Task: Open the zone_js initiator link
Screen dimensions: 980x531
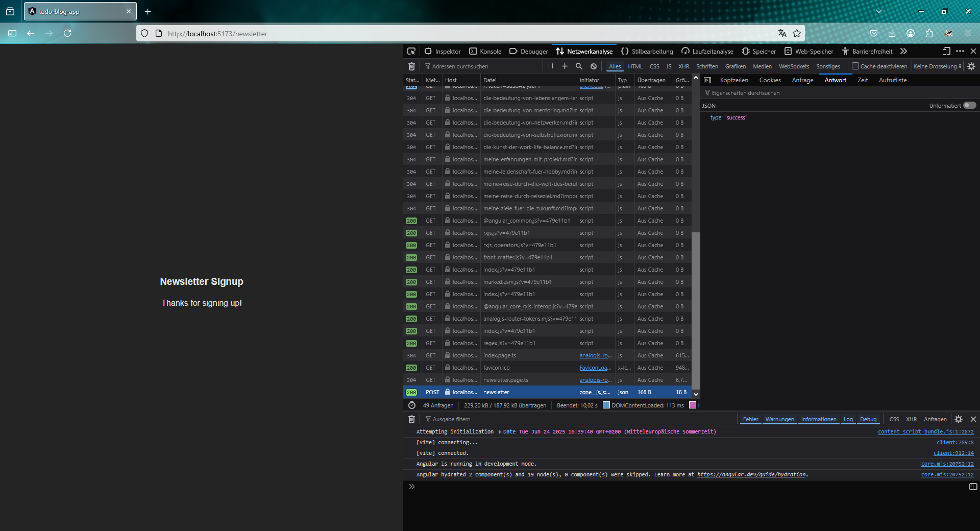Action: 595,392
